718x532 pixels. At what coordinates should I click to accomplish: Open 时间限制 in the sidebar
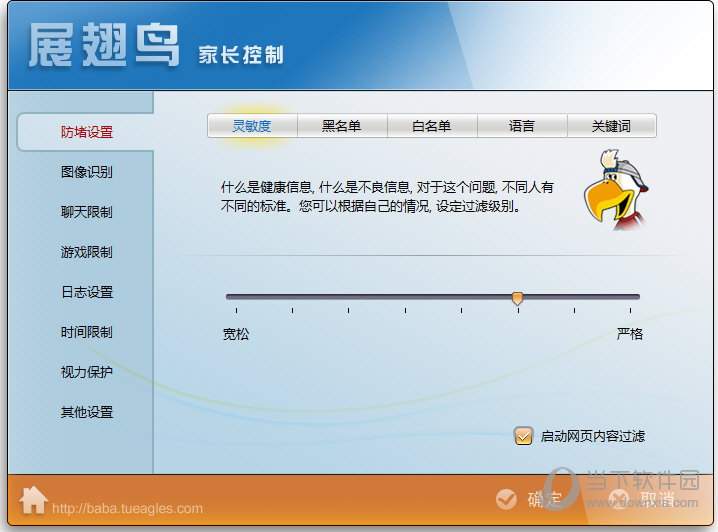[x=87, y=332]
